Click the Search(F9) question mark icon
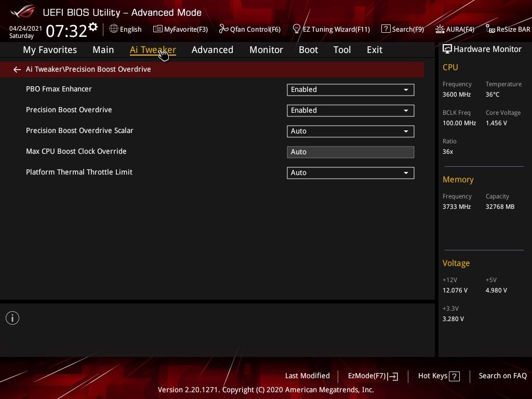Image resolution: width=532 pixels, height=399 pixels. [x=386, y=29]
